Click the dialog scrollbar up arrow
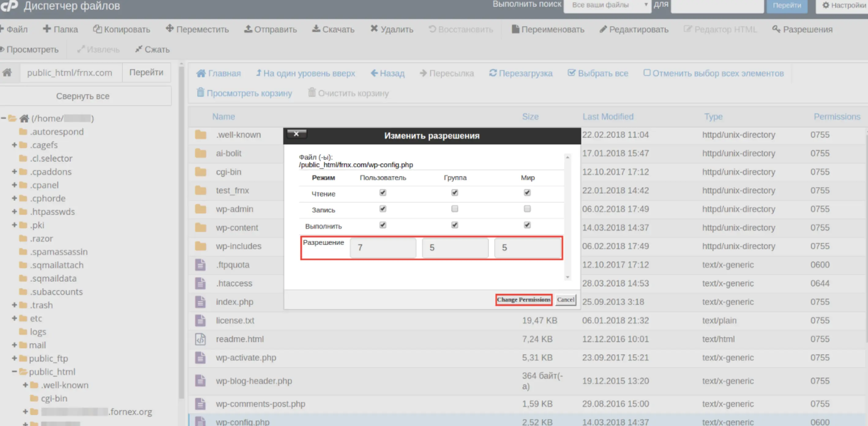This screenshot has width=868, height=426. click(567, 157)
